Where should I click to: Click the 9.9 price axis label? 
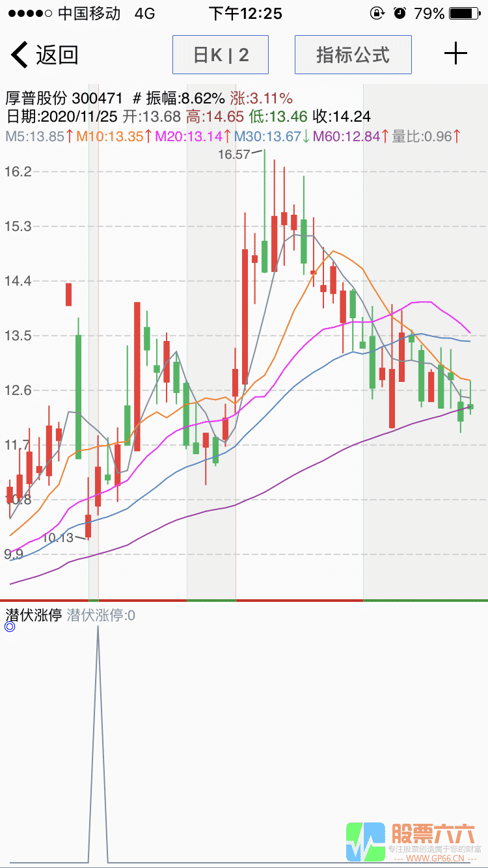coord(13,554)
